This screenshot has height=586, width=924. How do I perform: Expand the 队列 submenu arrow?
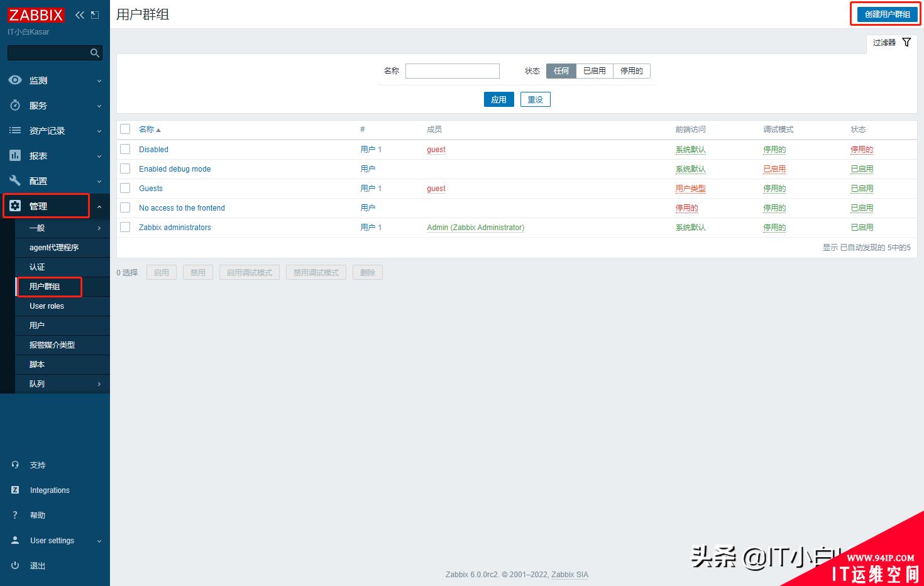[x=99, y=384]
